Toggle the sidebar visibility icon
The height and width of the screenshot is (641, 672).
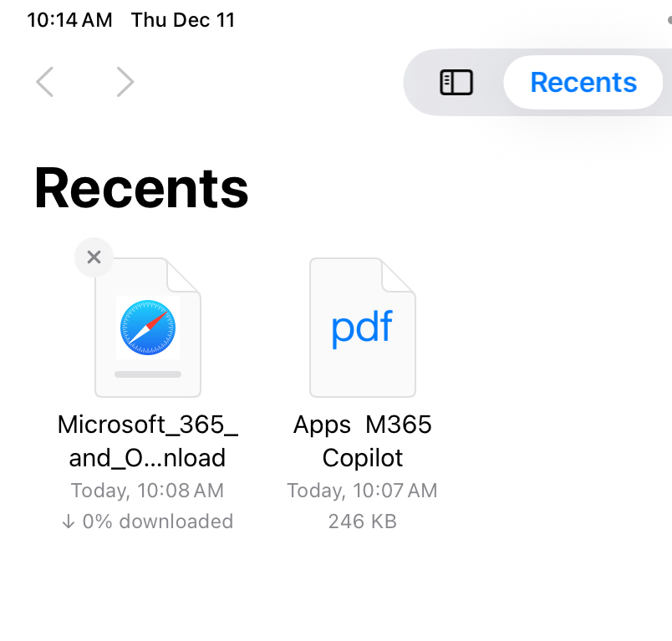[456, 82]
